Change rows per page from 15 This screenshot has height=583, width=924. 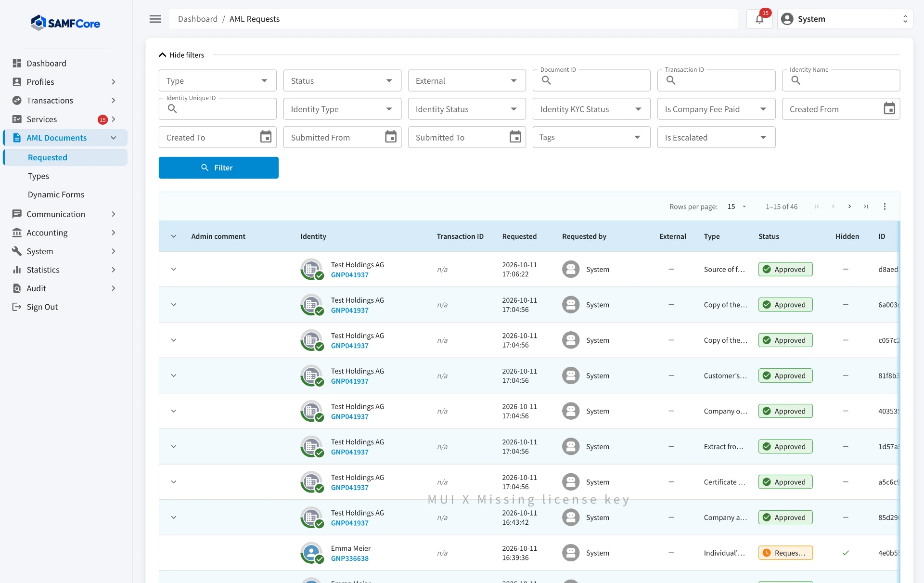736,207
